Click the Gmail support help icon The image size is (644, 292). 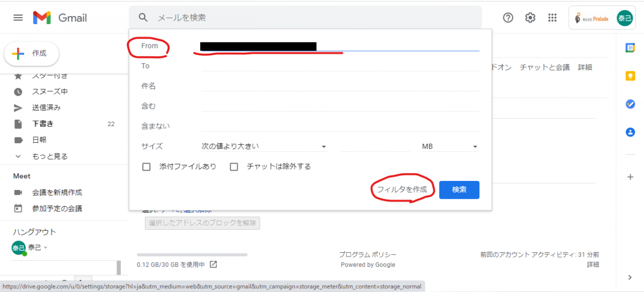pyautogui.click(x=508, y=18)
